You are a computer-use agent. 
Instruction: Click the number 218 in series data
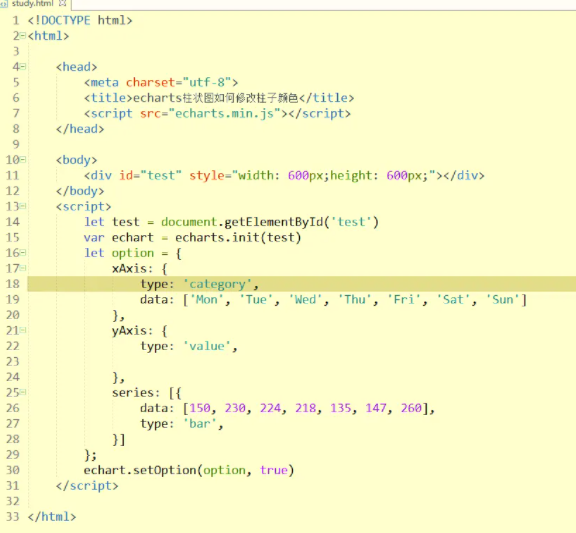tap(305, 408)
